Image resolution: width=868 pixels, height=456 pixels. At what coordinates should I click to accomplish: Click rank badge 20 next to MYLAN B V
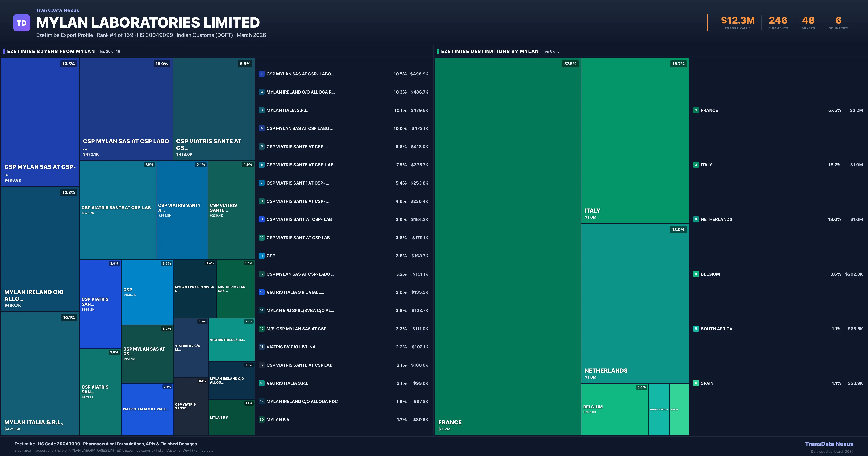point(261,420)
